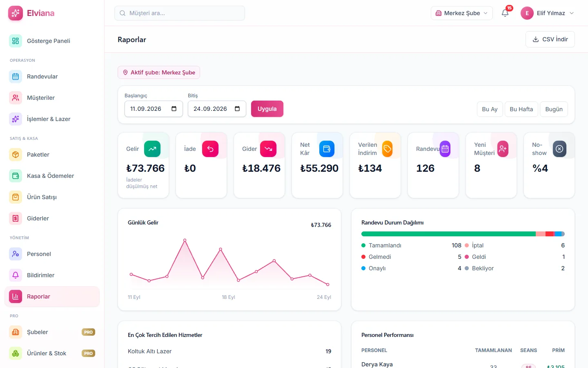Image resolution: width=588 pixels, height=368 pixels.
Task: Click the Gösterge Paneli grid icon
Action: pos(16,41)
